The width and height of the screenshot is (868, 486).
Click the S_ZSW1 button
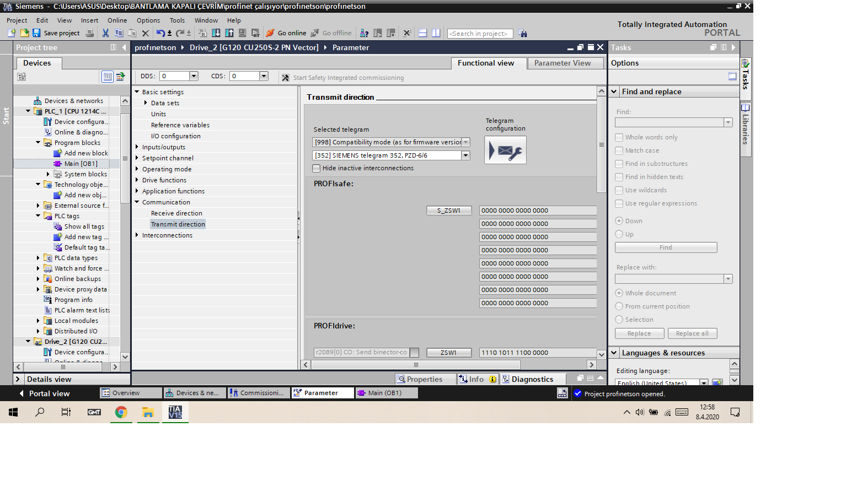click(x=449, y=210)
